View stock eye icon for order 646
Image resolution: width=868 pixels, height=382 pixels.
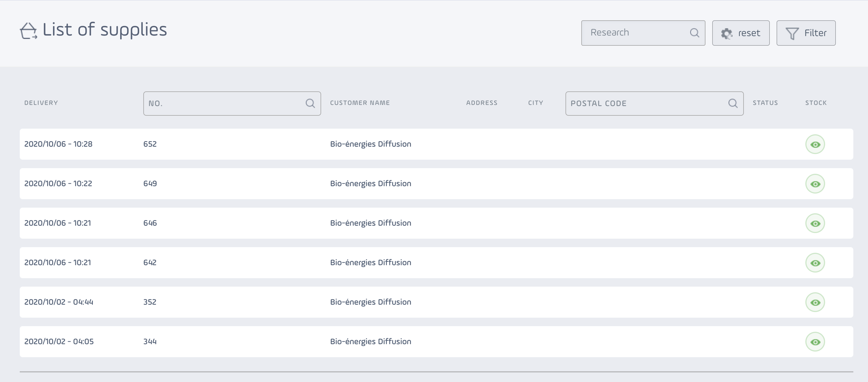815,223
